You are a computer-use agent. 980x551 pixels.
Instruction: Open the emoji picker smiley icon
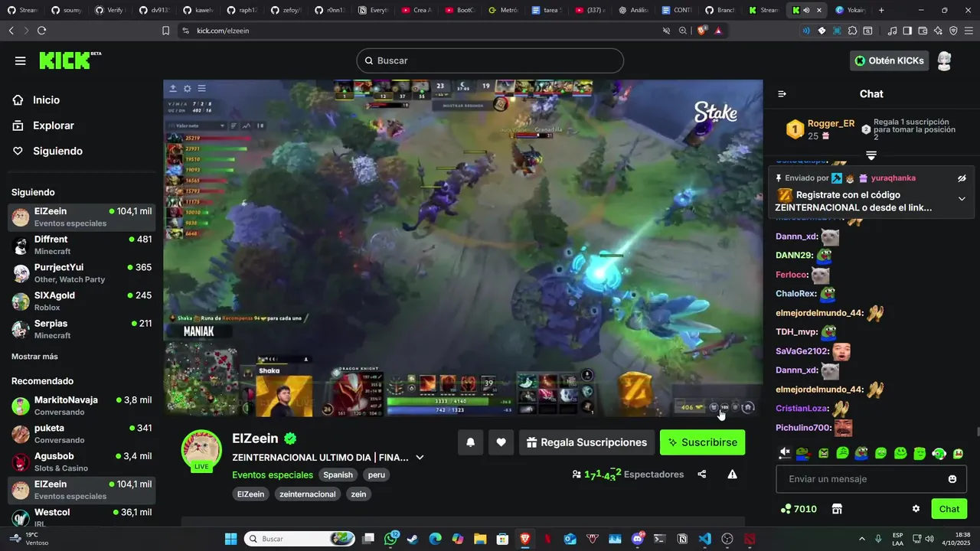pyautogui.click(x=952, y=479)
